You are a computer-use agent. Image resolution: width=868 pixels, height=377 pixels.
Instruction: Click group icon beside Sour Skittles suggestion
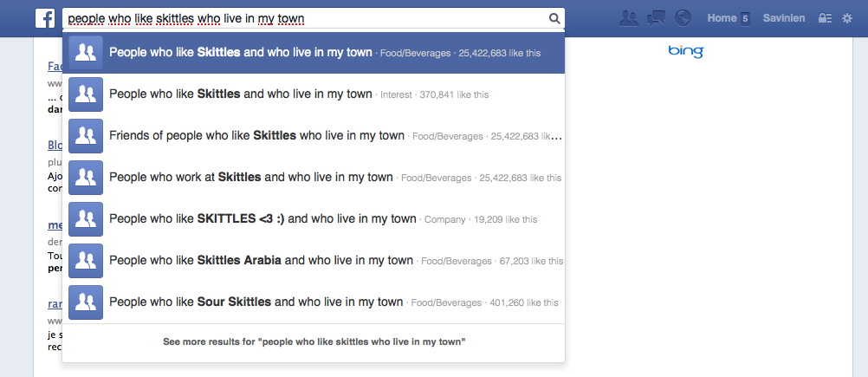coord(86,302)
